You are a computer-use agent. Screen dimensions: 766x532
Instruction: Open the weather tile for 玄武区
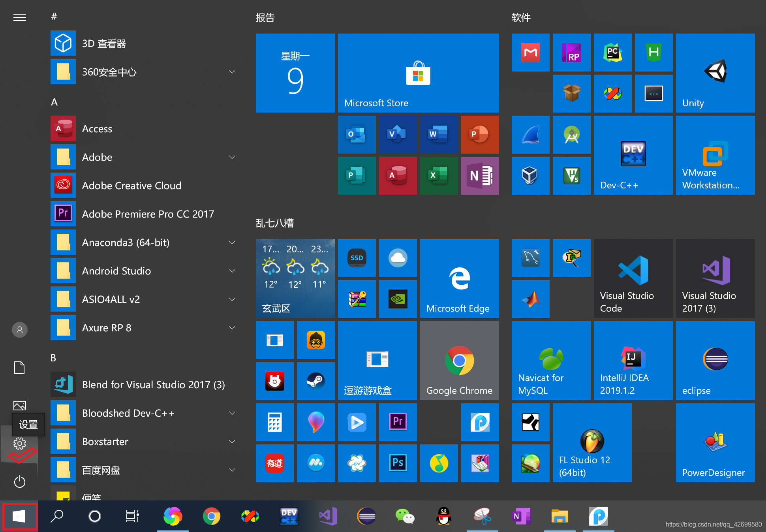tap(295, 278)
